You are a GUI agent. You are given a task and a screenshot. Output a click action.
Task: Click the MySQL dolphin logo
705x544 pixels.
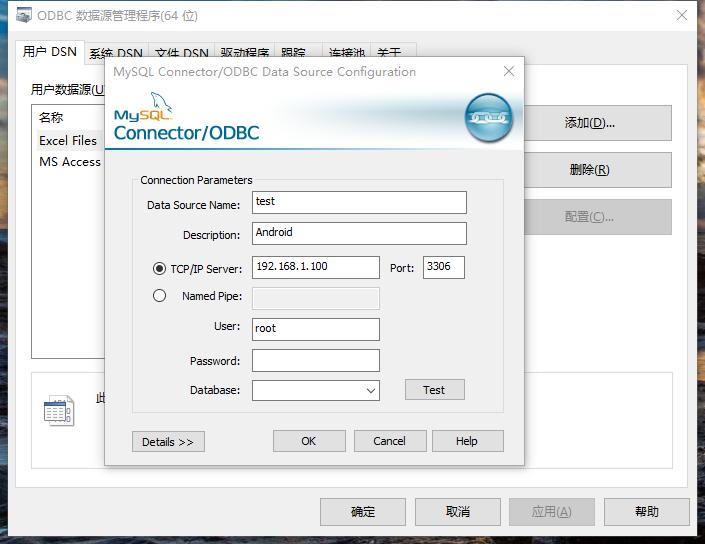tap(143, 107)
